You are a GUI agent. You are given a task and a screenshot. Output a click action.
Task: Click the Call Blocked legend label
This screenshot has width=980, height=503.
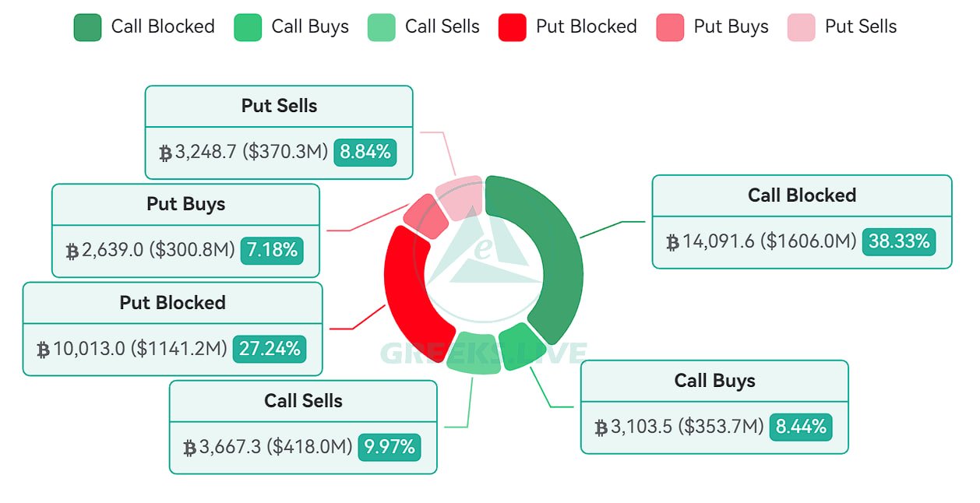pos(163,26)
